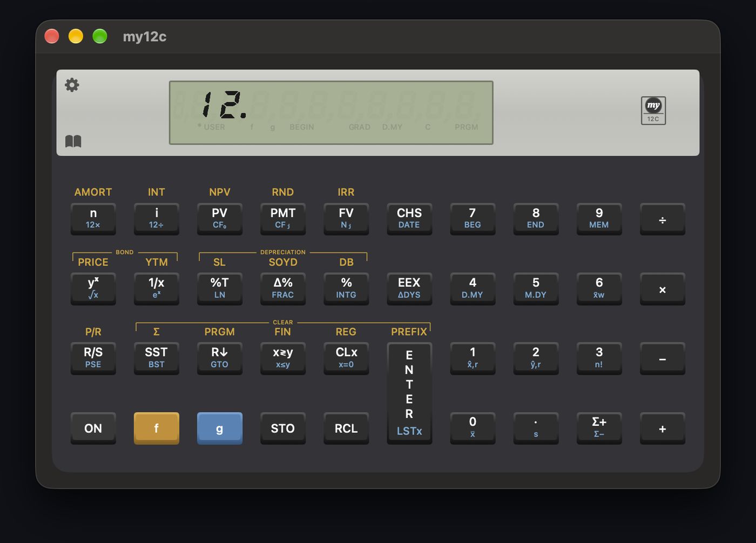Click the plus + key
The height and width of the screenshot is (543, 756).
tap(663, 428)
